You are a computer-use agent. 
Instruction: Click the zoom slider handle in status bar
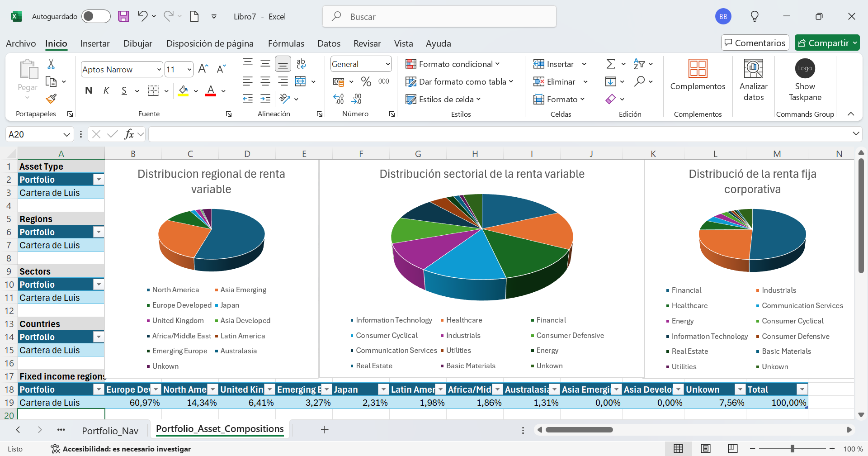pos(792,448)
